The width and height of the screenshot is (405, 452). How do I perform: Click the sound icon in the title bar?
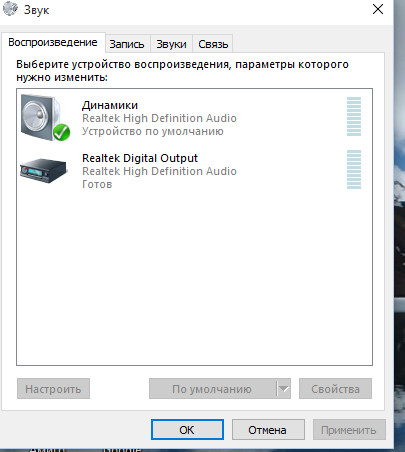click(10, 9)
